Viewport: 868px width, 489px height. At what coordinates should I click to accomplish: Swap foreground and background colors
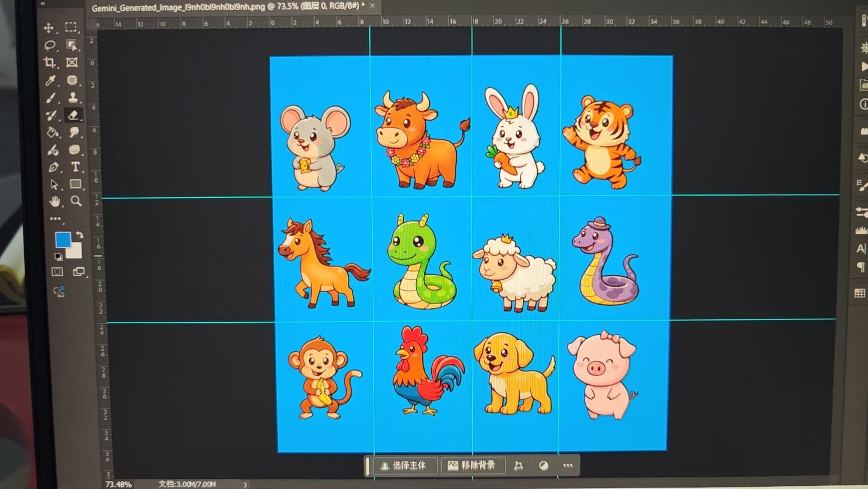[x=80, y=235]
